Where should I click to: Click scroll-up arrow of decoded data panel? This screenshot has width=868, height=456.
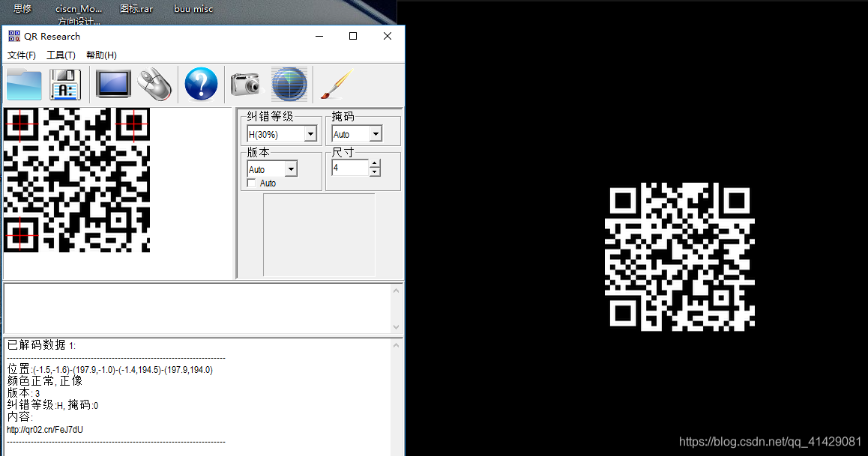coord(396,345)
